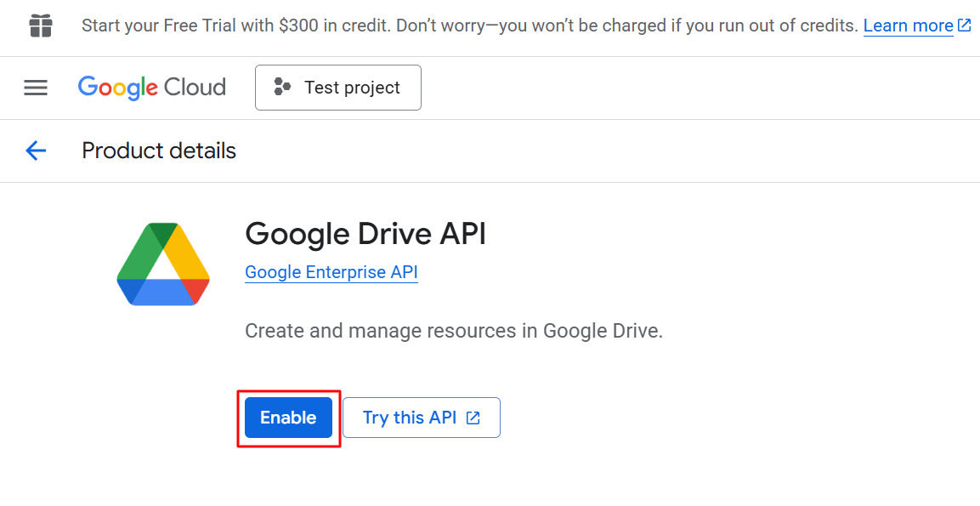Viewport: 980px width, 506px height.
Task: Open the hamburger navigation menu
Action: point(36,88)
